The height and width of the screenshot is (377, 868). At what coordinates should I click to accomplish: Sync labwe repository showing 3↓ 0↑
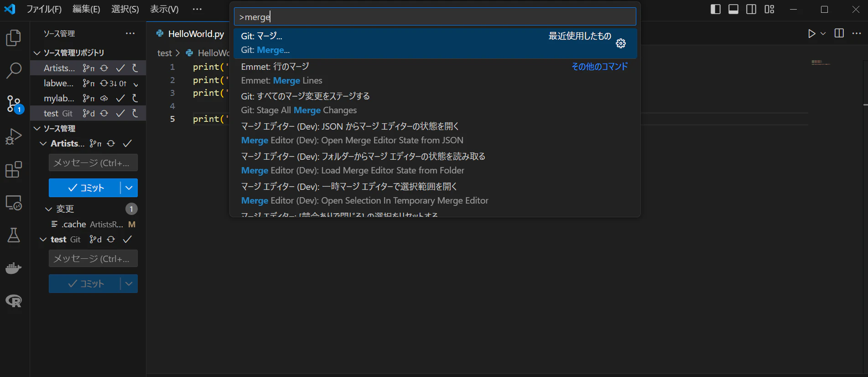click(113, 83)
